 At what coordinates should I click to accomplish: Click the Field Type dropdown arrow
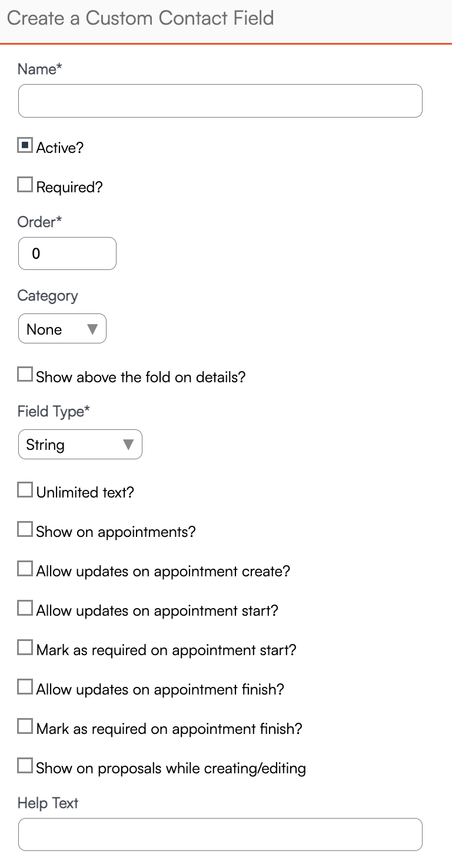(128, 445)
